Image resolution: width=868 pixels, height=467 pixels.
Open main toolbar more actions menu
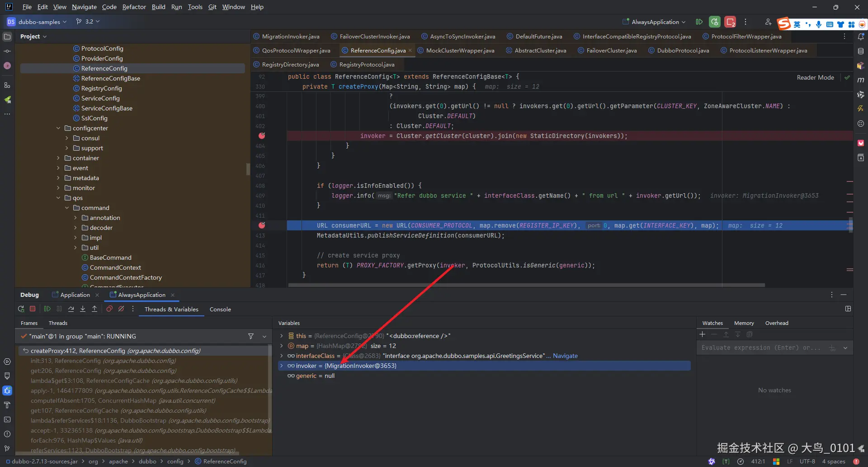[745, 22]
